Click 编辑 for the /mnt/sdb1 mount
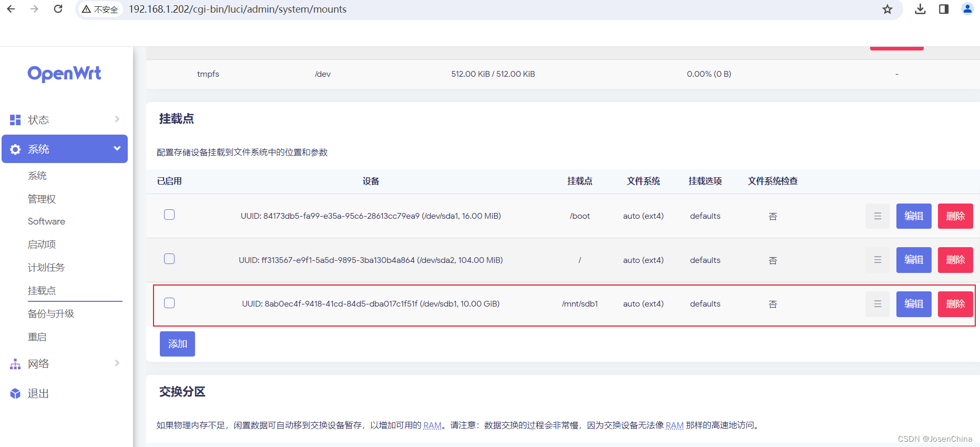Image resolution: width=980 pixels, height=447 pixels. click(x=914, y=304)
